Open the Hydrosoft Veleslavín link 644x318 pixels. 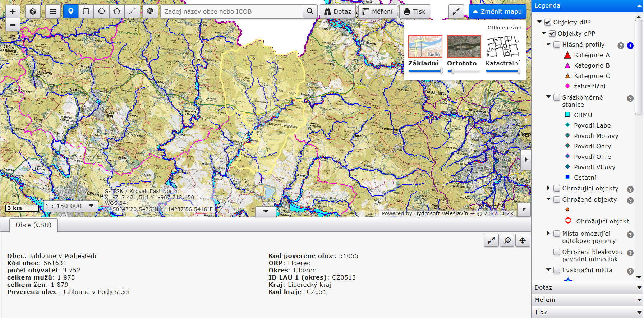441,213
